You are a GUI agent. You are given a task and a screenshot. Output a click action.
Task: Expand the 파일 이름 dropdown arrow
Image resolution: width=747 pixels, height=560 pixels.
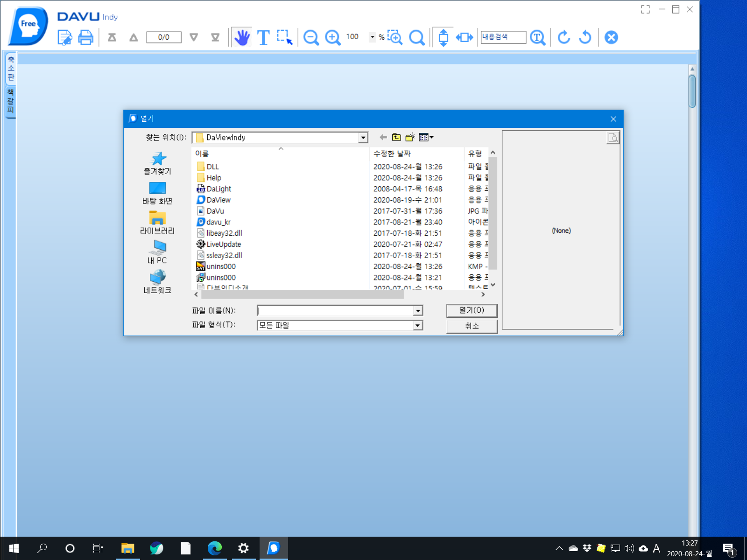tap(418, 311)
